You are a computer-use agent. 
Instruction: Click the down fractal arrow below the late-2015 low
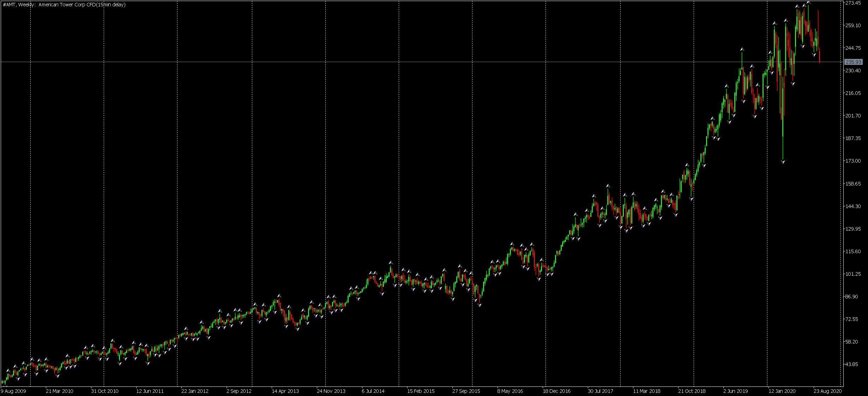(480, 305)
